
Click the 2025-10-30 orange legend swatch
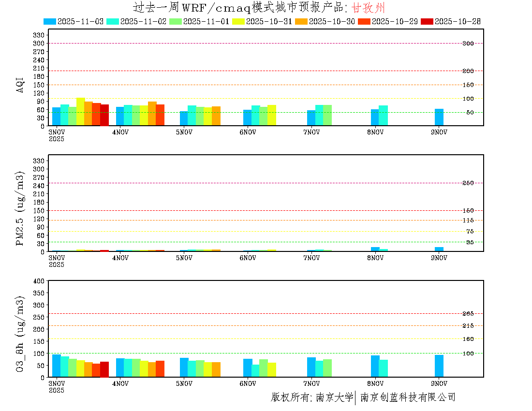(302, 21)
